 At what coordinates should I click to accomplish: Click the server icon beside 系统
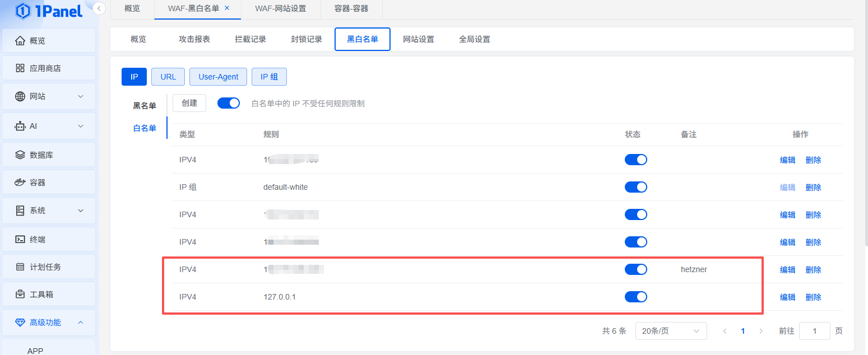click(x=20, y=211)
